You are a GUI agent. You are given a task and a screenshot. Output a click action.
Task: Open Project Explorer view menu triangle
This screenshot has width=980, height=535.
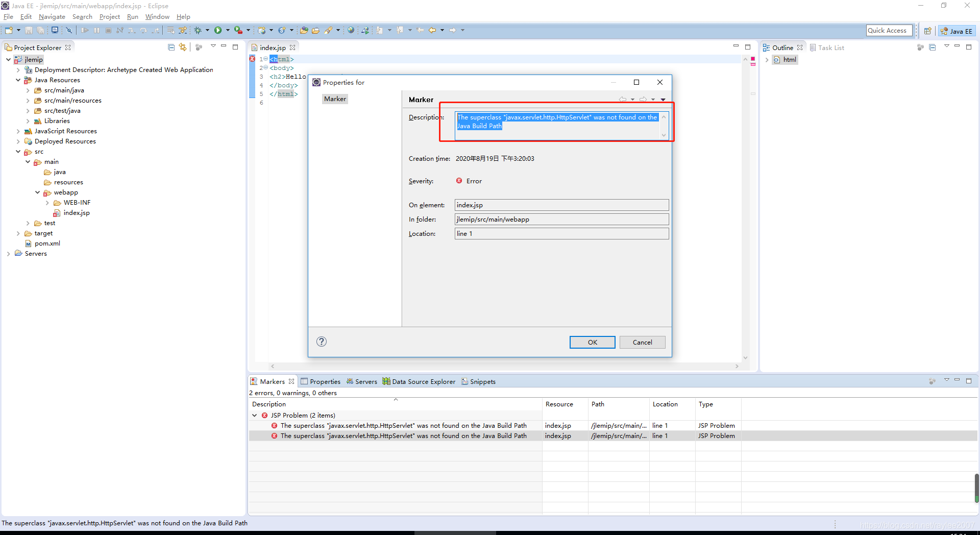(213, 46)
